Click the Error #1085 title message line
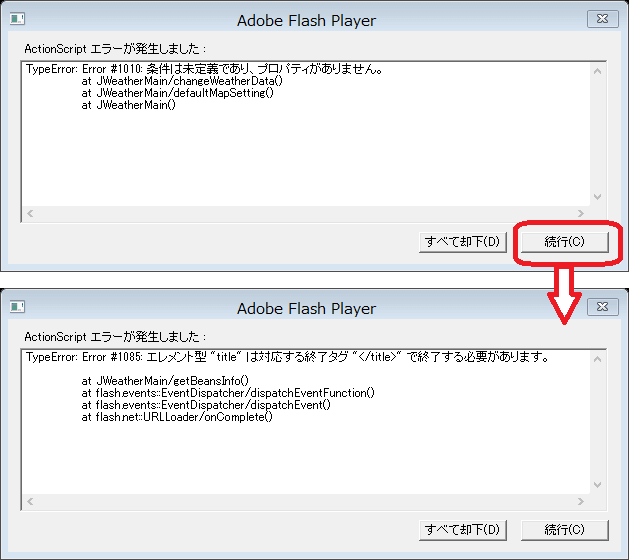Screen dimensions: 629x560 point(287,357)
